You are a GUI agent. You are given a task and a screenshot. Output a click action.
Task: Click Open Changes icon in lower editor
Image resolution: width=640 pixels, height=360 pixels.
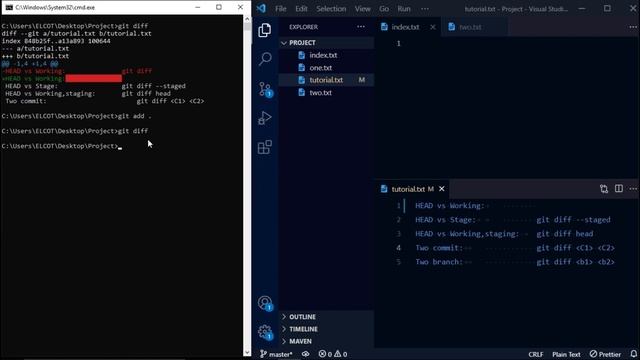[604, 189]
